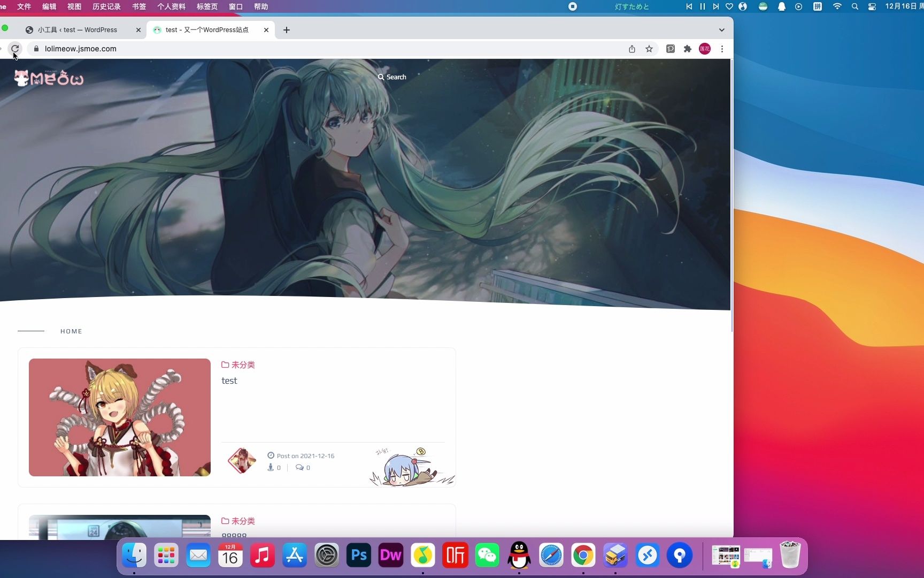Open the Music app in the Dock
The image size is (924, 578).
tap(263, 556)
